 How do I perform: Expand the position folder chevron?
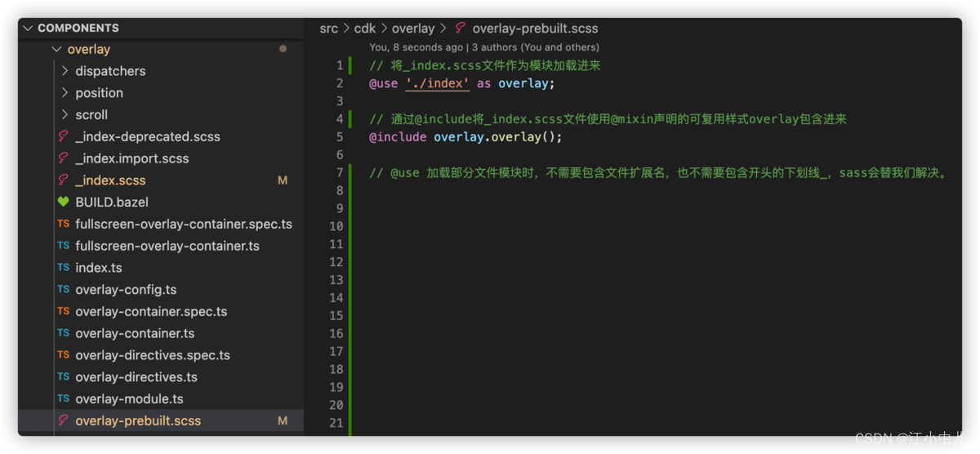65,93
